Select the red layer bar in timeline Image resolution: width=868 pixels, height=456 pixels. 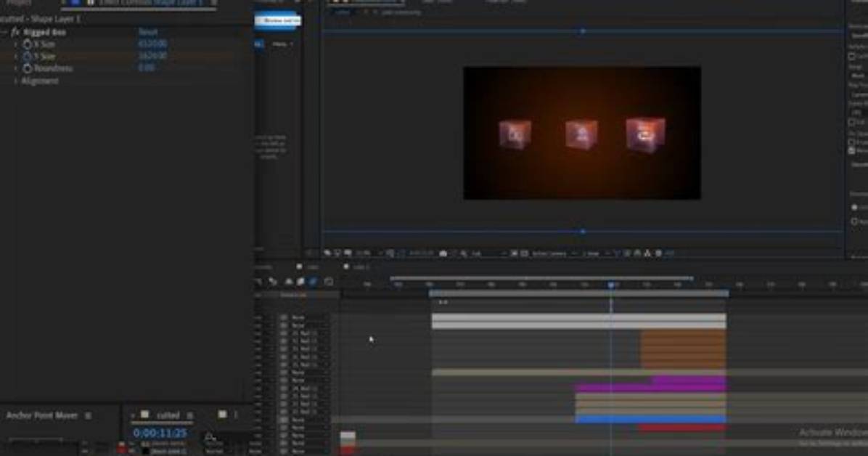pyautogui.click(x=682, y=428)
